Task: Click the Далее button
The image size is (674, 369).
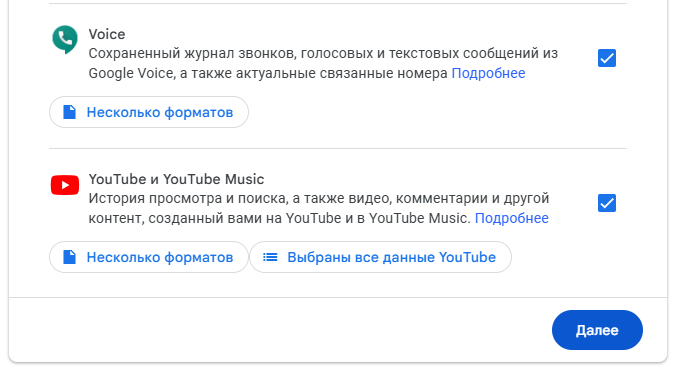Action: tap(597, 330)
